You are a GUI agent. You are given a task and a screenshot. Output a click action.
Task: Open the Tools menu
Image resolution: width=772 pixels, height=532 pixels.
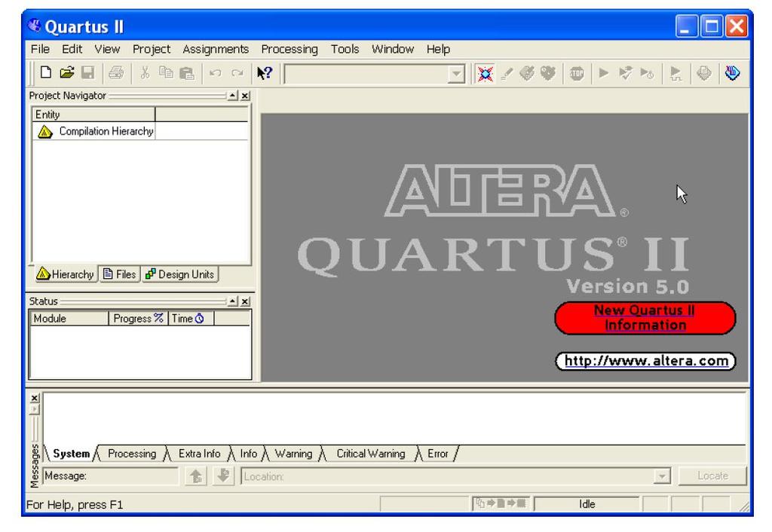345,49
